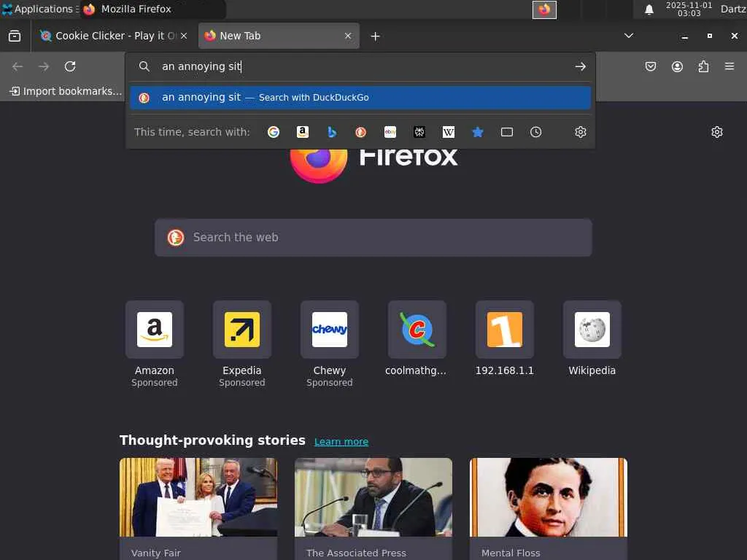747x560 pixels.
Task: Open Extensions panel
Action: [x=703, y=66]
